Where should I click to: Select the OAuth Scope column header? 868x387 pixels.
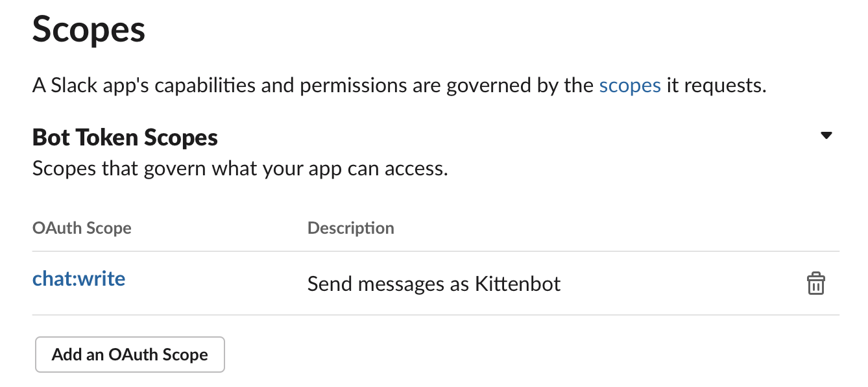coord(82,229)
